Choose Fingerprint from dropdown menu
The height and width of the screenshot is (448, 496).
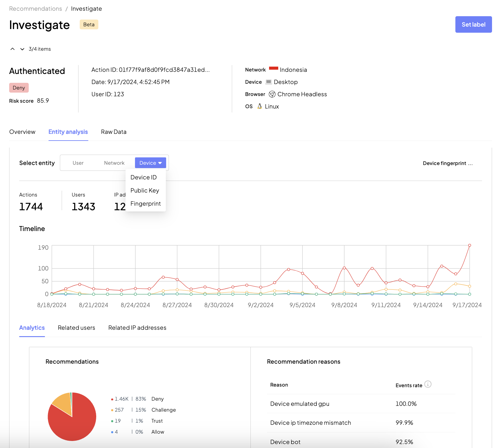tap(145, 204)
